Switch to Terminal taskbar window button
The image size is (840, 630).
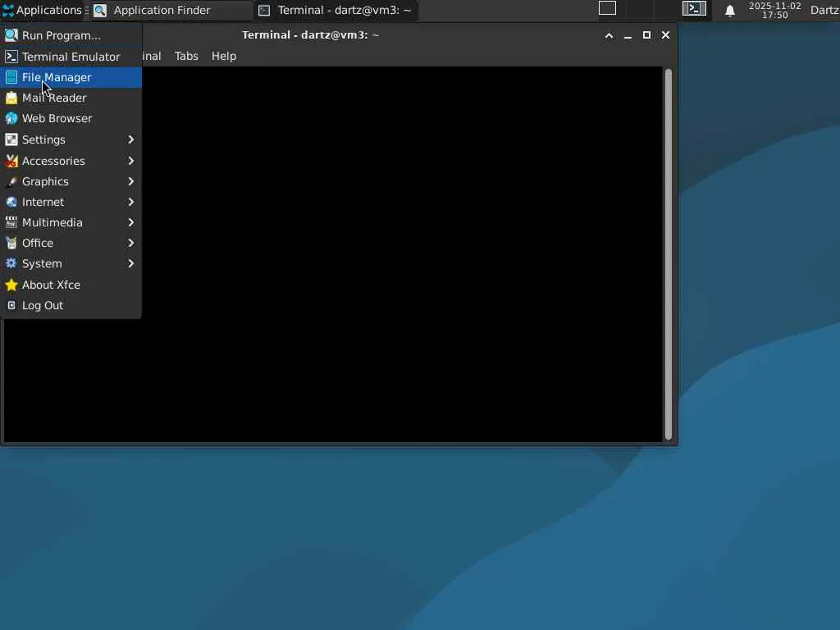coord(336,10)
